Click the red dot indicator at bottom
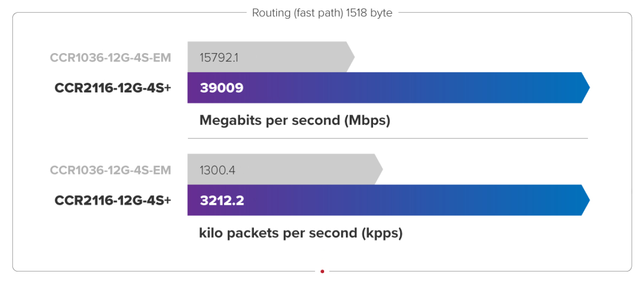Screen dimensions: 644x284 (322, 272)
